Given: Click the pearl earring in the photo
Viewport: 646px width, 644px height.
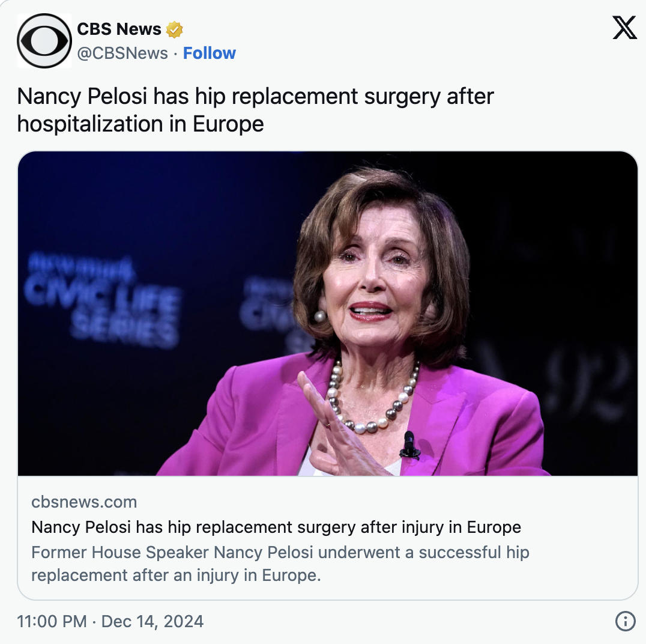Looking at the screenshot, I should tap(320, 316).
